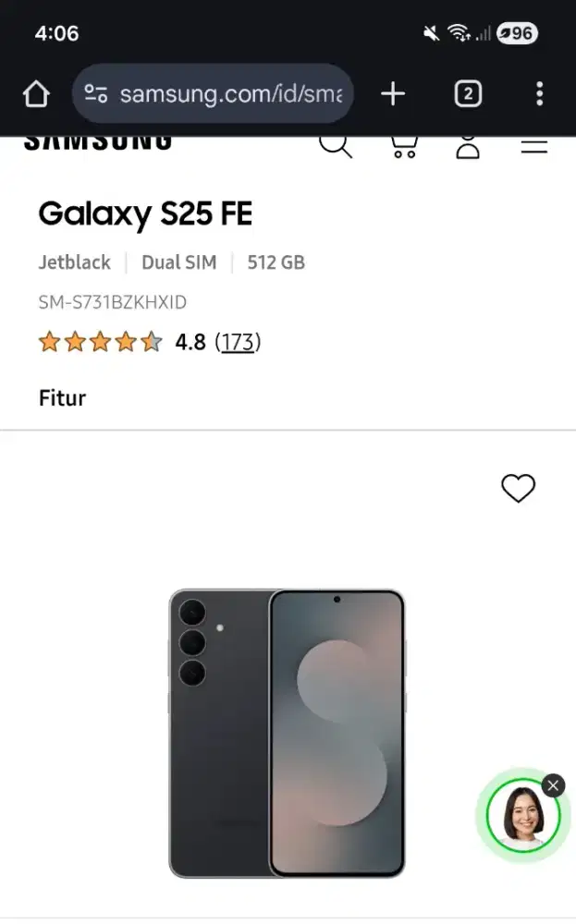Add Galaxy S25 FE to wishlist heart

click(x=518, y=489)
